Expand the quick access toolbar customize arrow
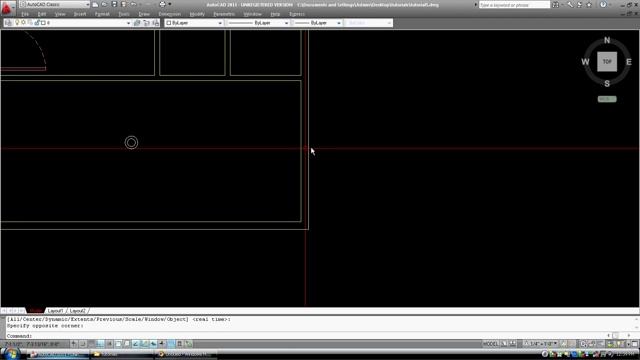Viewport: 640px width, 360px height. click(170, 4)
